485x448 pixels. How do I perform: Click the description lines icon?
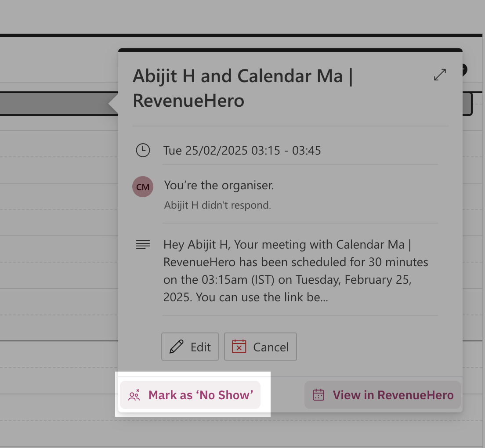pyautogui.click(x=143, y=245)
